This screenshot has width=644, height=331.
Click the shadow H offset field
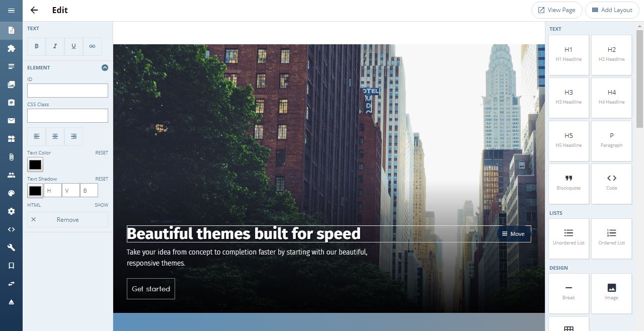click(x=53, y=191)
